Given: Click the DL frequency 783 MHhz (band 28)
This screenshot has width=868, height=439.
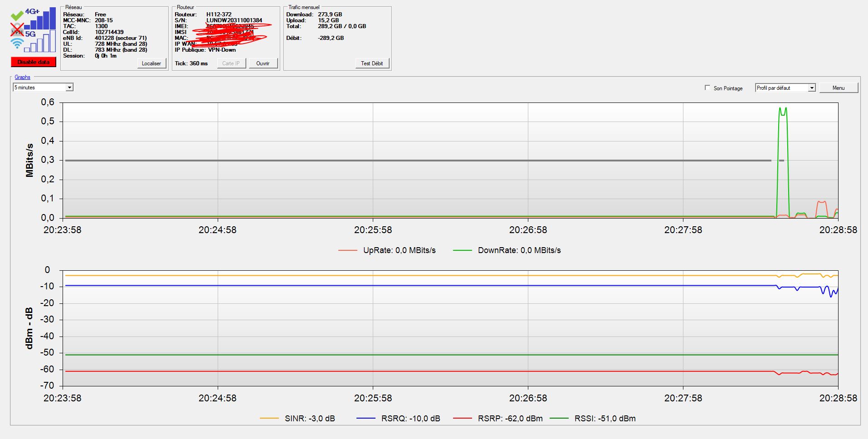Looking at the screenshot, I should pos(121,50).
